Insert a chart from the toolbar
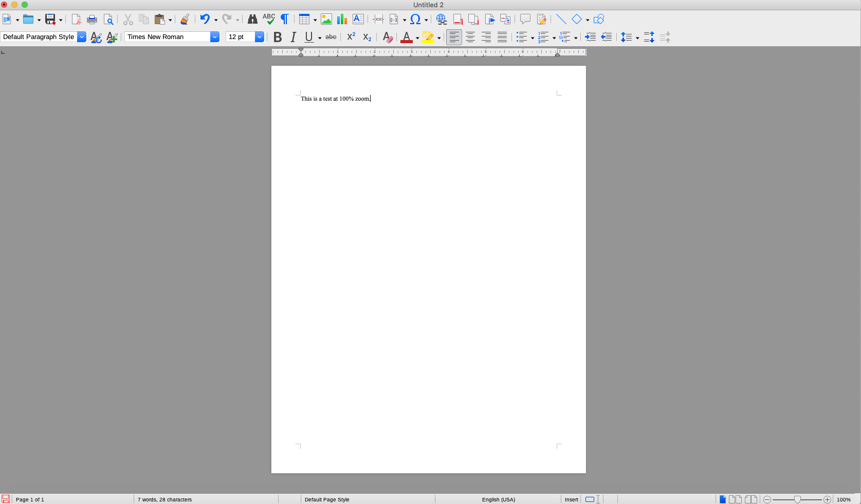This screenshot has height=504, width=861. [x=342, y=20]
